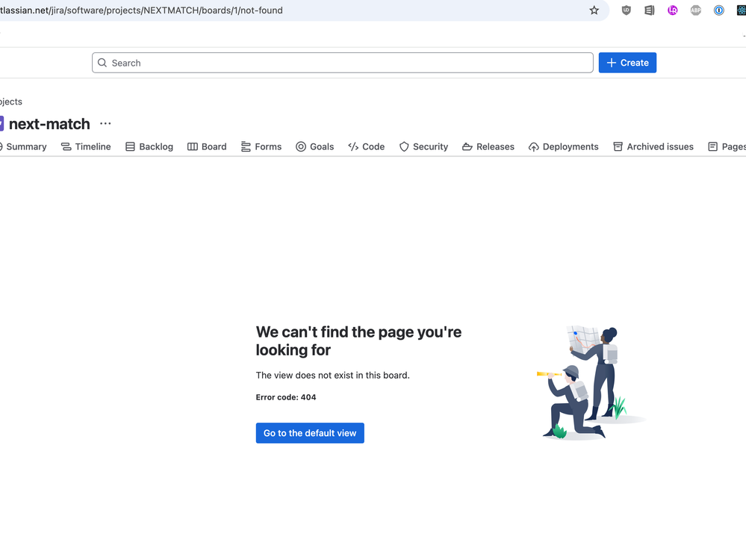
Task: Open the Archived issues tab
Action: coord(653,146)
